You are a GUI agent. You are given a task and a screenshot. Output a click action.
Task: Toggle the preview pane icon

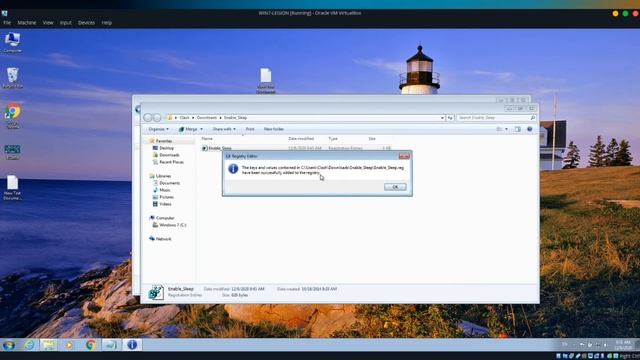(518, 129)
